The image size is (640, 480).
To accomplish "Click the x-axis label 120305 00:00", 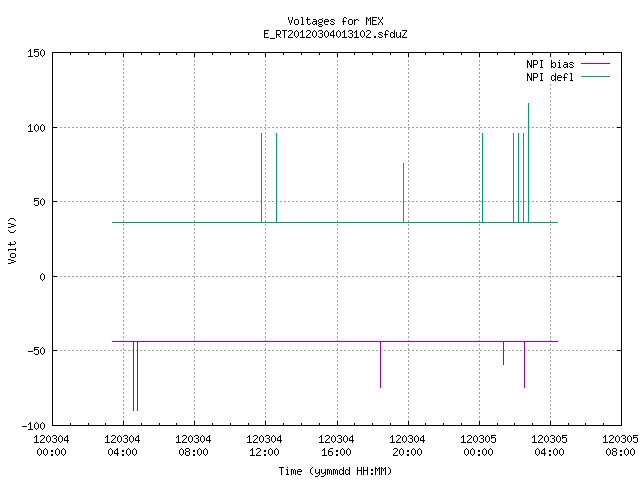I will pos(478,445).
